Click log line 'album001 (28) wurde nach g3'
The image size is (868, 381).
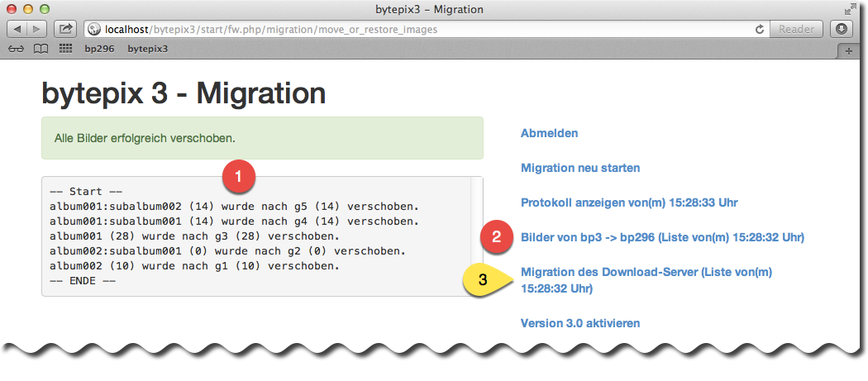coord(194,236)
